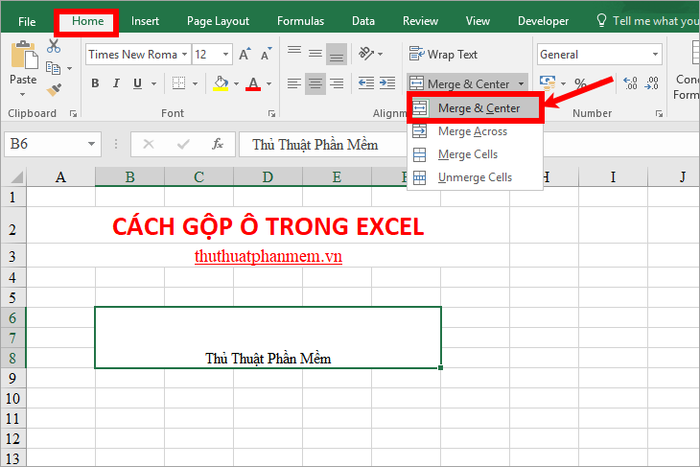Choose Unmerge Cells menu option

(475, 178)
